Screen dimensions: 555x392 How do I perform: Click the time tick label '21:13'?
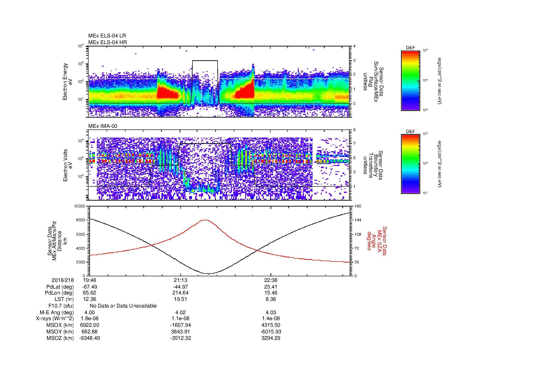(180, 280)
